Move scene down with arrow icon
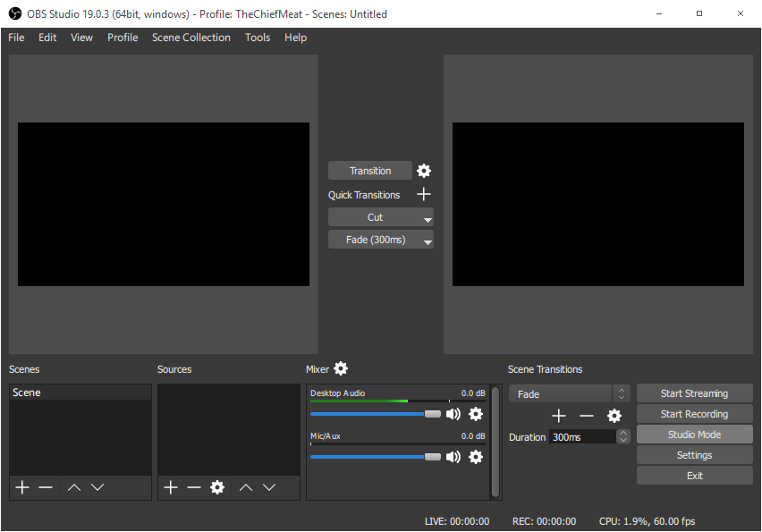The image size is (762, 532). (97, 487)
